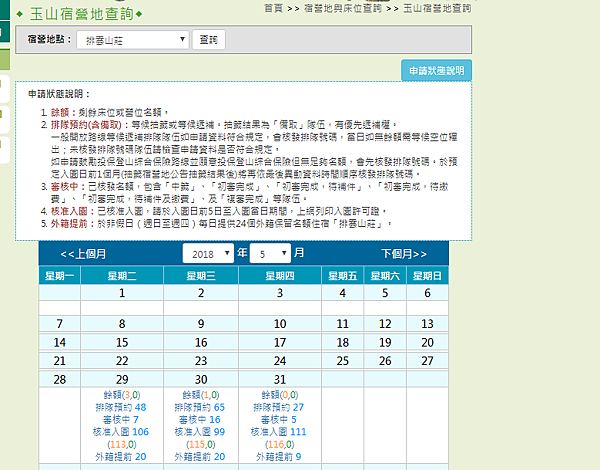Toggle the 申請狀態說明 tab
Screen dimensions: 600x470
[x=436, y=70]
